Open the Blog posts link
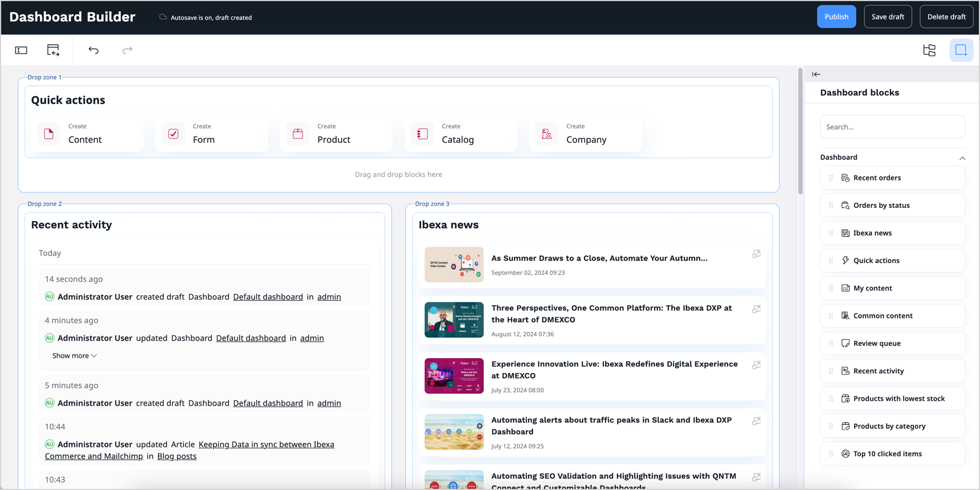980x490 pixels. click(x=177, y=456)
